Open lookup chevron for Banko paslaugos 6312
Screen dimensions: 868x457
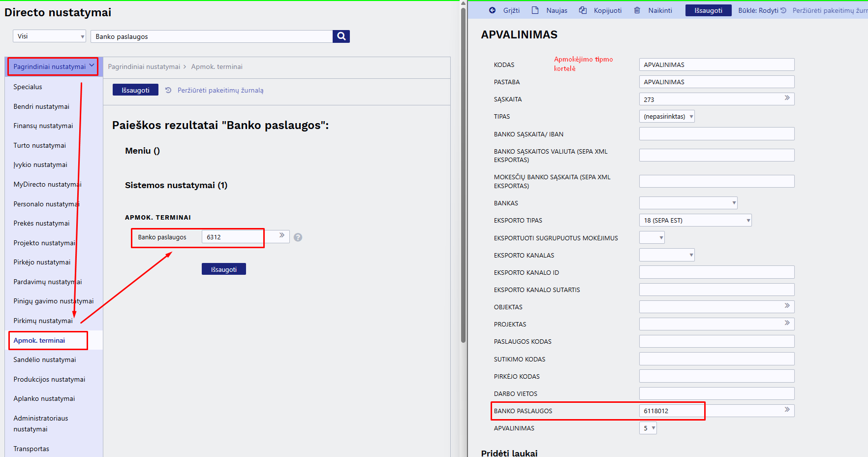(282, 235)
